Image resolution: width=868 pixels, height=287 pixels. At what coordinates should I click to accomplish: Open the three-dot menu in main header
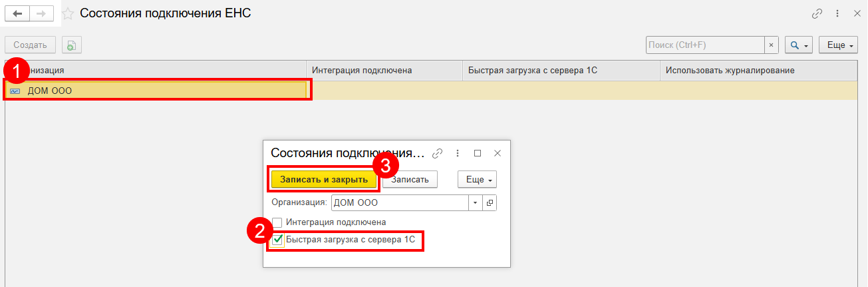coord(837,13)
